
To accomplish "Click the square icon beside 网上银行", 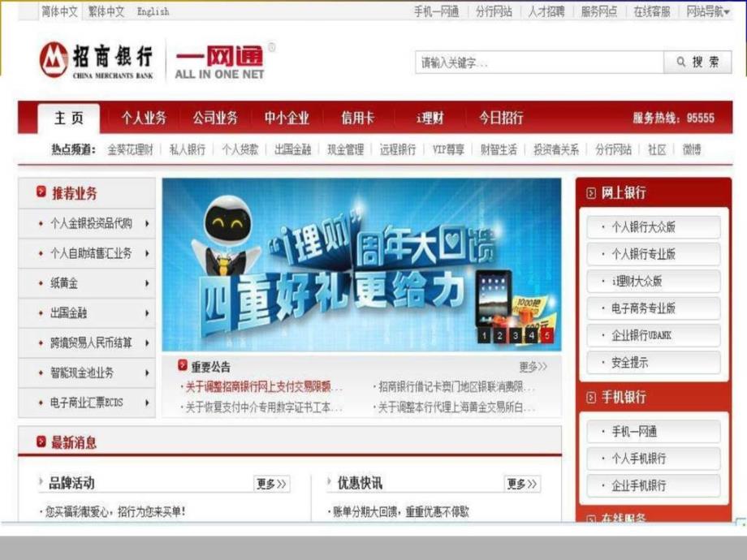I will (591, 193).
